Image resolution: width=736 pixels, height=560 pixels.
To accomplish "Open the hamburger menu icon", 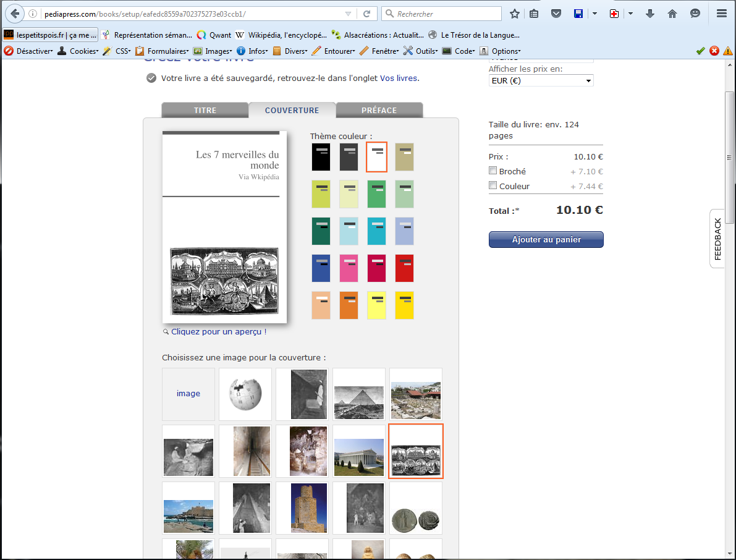I will (721, 14).
